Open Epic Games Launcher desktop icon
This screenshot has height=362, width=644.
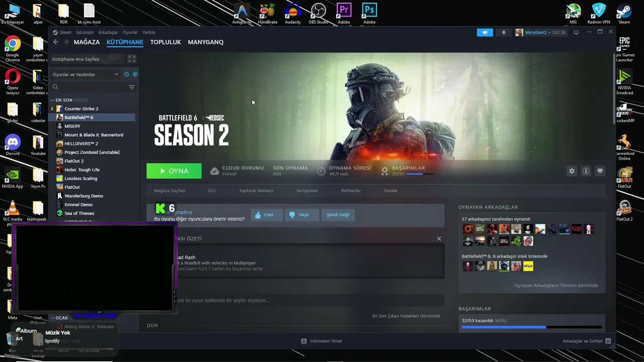click(624, 49)
